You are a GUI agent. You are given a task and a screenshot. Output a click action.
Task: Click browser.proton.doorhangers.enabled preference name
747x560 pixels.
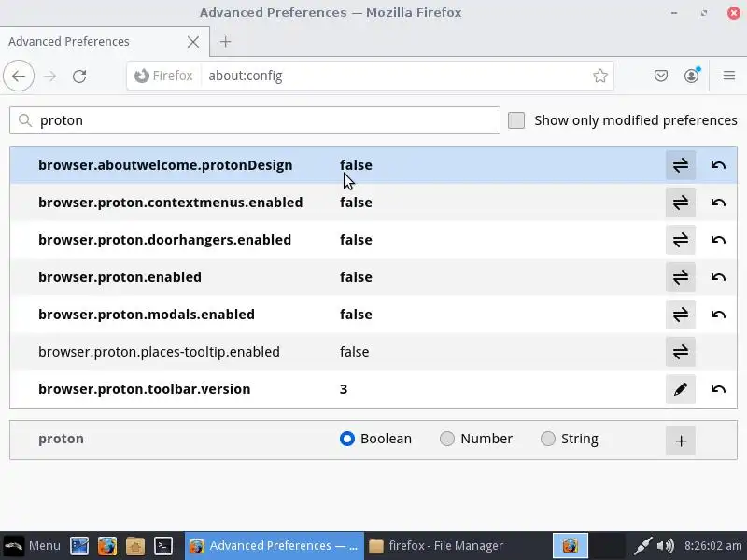coord(165,240)
